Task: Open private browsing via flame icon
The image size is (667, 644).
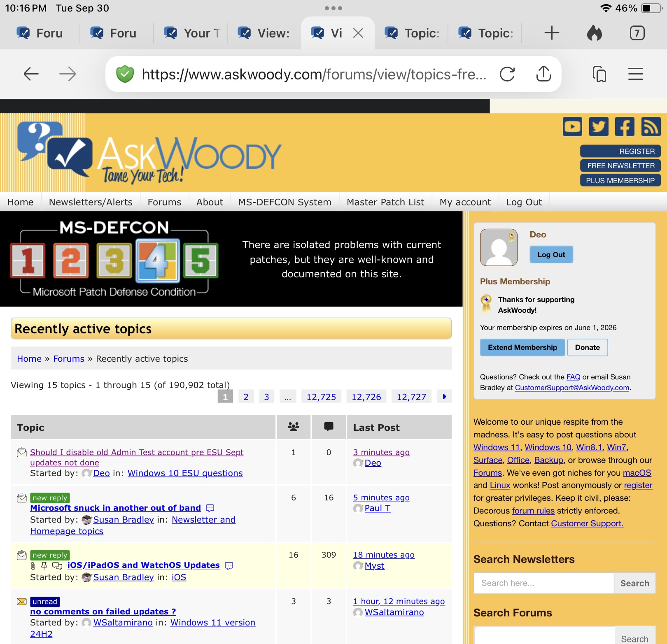Action: [x=594, y=33]
